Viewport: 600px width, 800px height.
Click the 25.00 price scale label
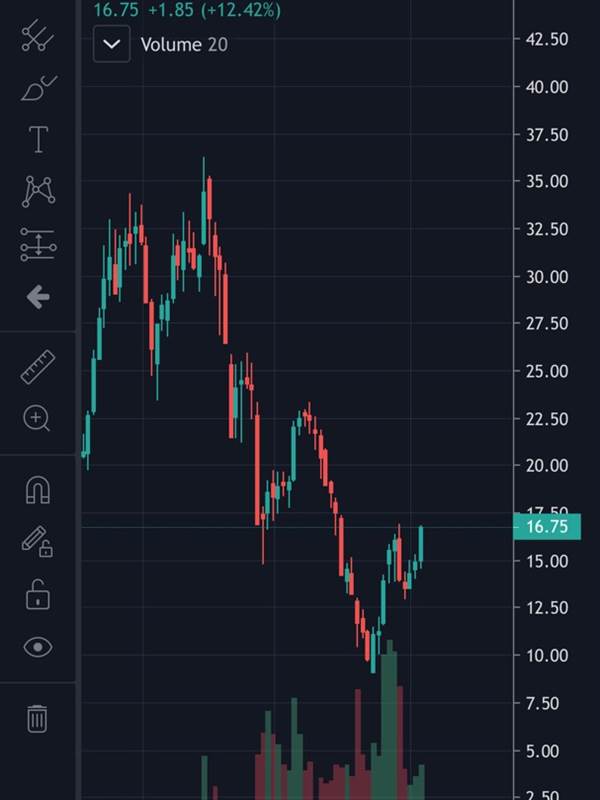point(547,371)
